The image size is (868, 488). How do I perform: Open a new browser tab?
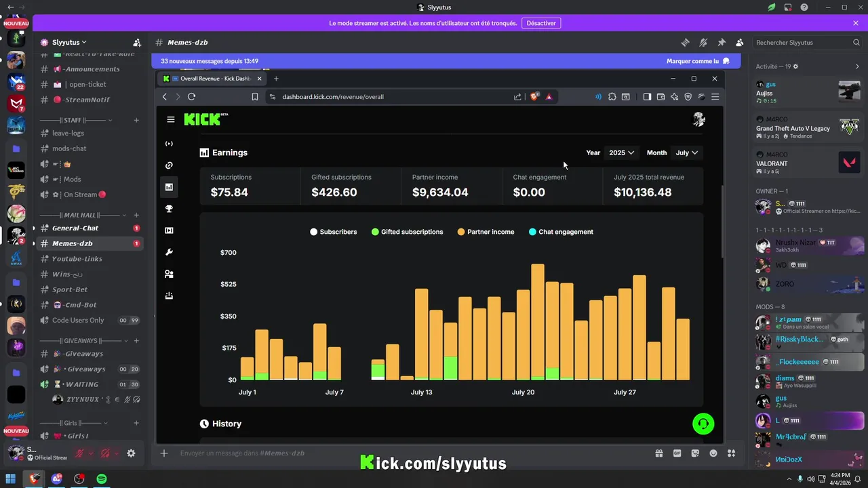point(276,79)
